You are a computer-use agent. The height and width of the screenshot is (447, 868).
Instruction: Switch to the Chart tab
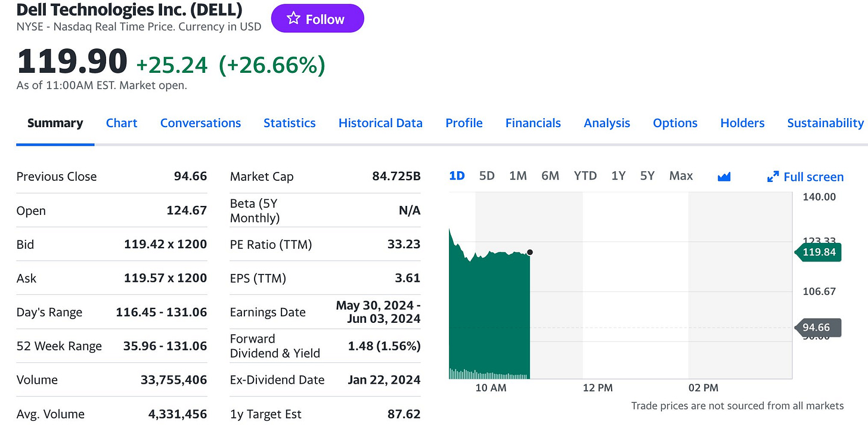[122, 123]
